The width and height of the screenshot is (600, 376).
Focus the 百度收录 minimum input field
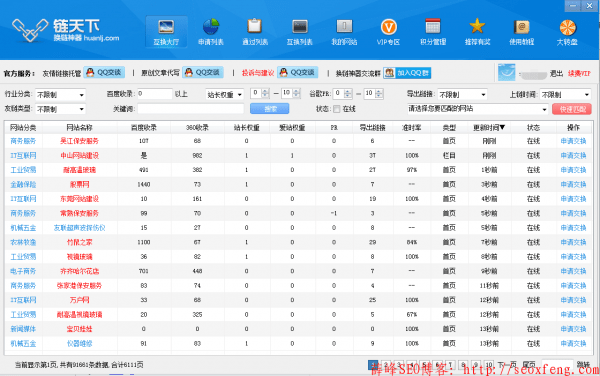[x=155, y=94]
